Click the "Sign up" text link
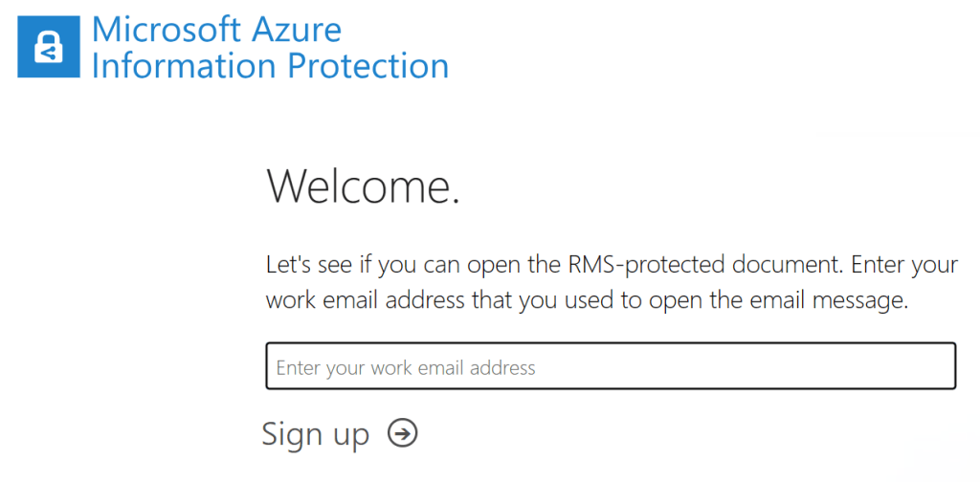 (316, 434)
